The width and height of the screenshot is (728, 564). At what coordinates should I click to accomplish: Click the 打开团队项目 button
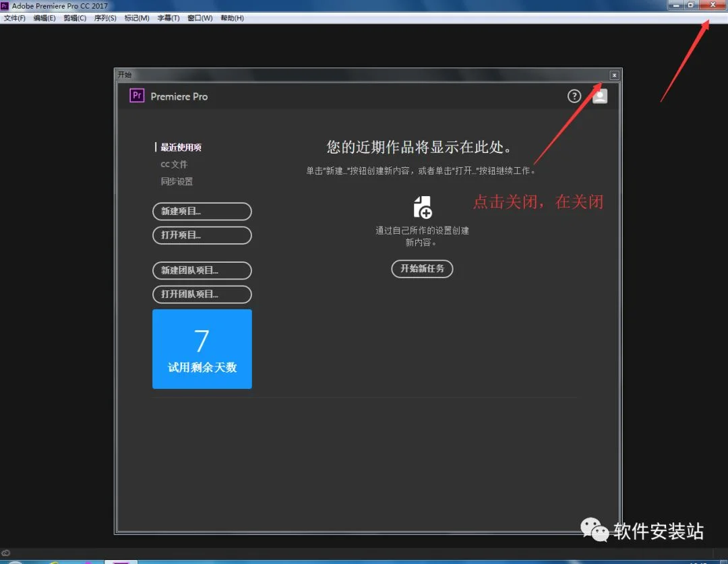pyautogui.click(x=202, y=294)
